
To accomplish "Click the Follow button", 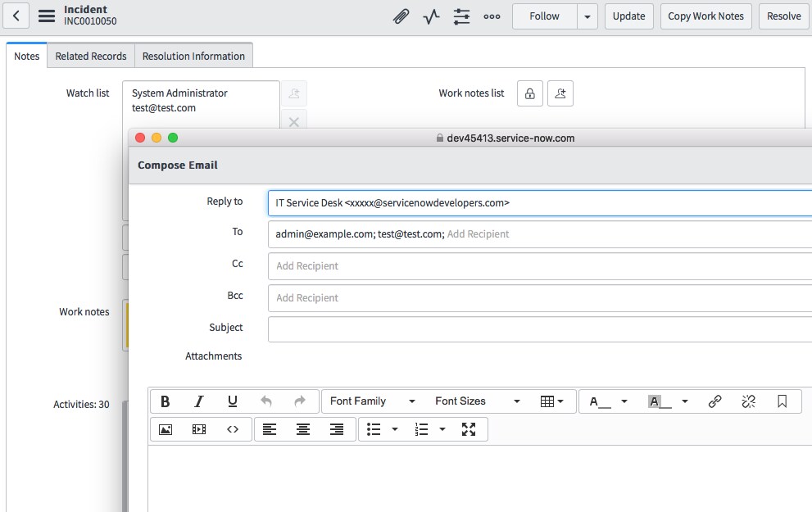I will 544,16.
